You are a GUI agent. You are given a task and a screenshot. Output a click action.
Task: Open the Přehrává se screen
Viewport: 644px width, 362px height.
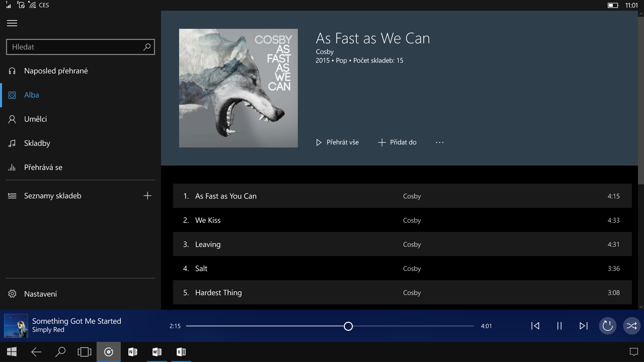pyautogui.click(x=43, y=167)
